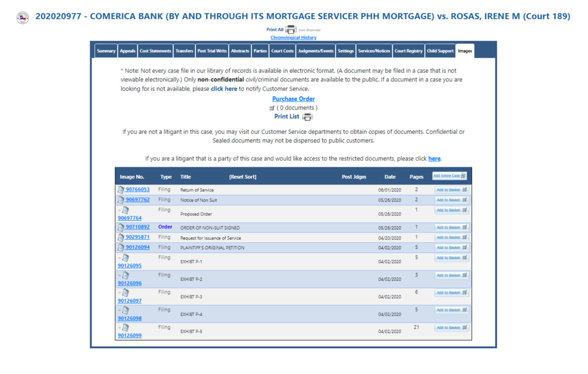Add EXHIBIT P-2 to basket
The height and width of the screenshot is (374, 588).
coord(452,275)
